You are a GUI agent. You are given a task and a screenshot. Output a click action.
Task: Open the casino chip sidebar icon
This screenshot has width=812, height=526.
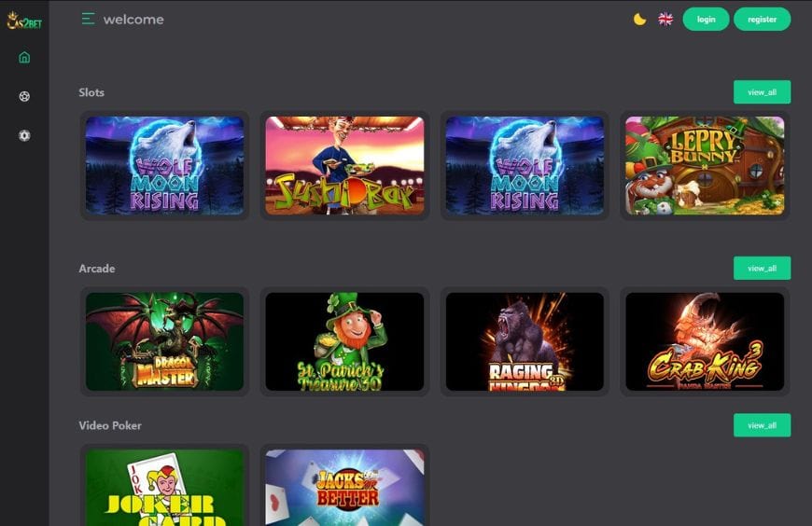(24, 135)
